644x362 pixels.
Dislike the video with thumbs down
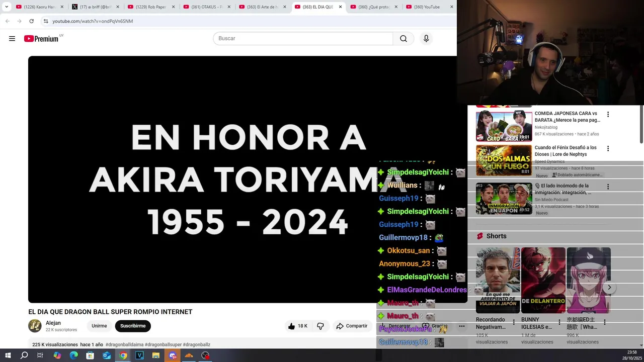pyautogui.click(x=320, y=326)
